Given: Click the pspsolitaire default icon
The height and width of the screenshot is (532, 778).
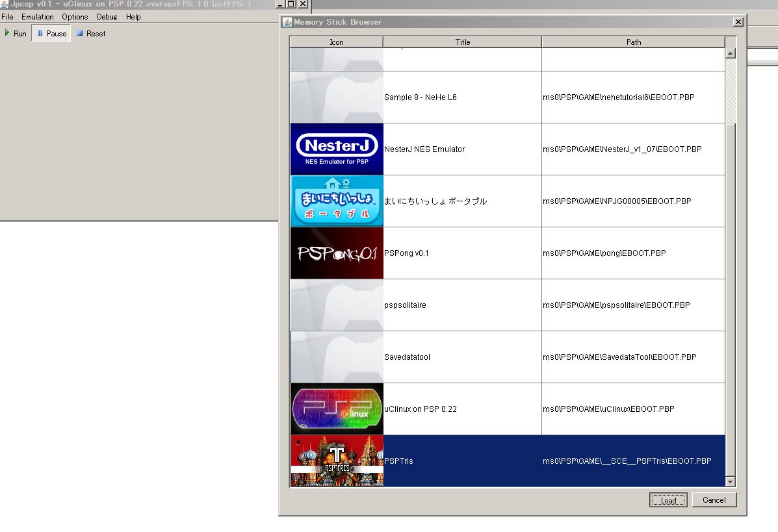Looking at the screenshot, I should [x=337, y=305].
